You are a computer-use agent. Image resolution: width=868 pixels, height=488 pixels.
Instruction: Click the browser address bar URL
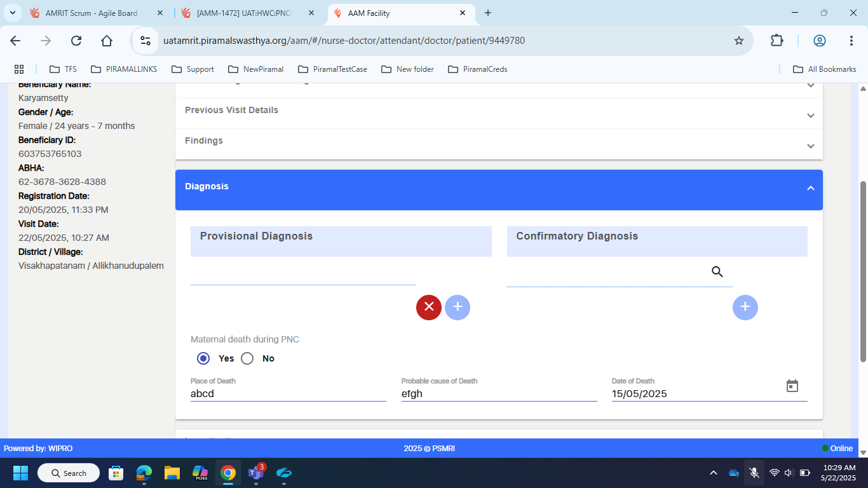click(344, 41)
